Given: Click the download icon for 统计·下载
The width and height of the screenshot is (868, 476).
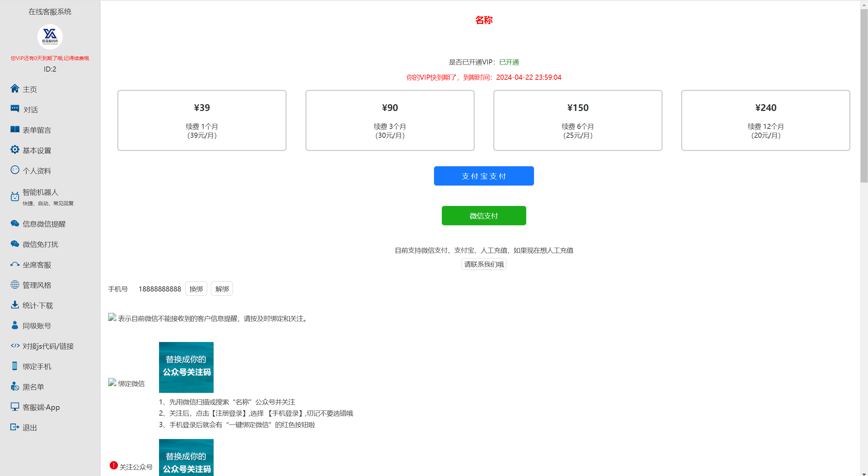Looking at the screenshot, I should click(15, 305).
